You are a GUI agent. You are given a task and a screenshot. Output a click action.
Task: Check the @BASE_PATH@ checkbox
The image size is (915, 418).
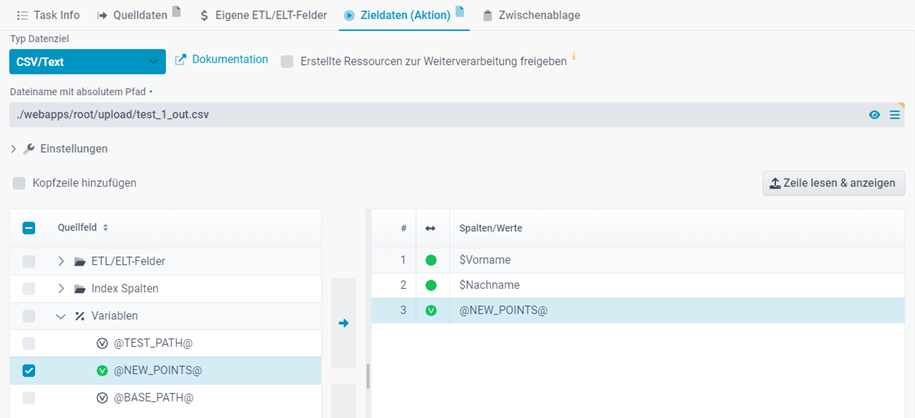pyautogui.click(x=29, y=398)
